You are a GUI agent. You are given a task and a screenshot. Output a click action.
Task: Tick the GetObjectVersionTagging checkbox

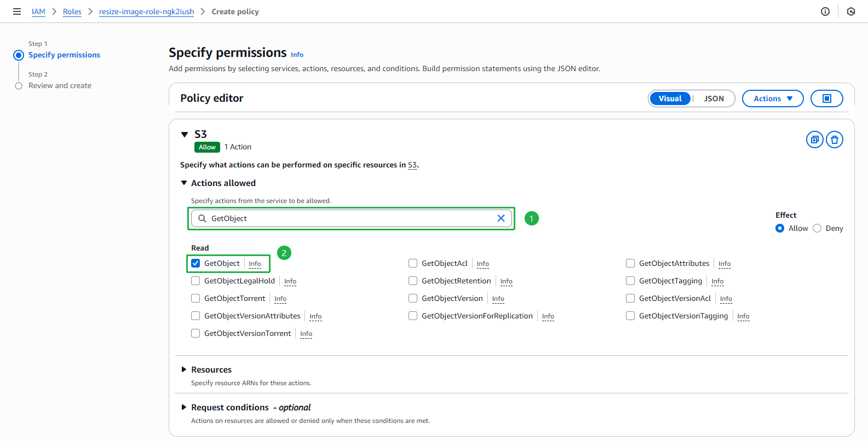coord(630,316)
